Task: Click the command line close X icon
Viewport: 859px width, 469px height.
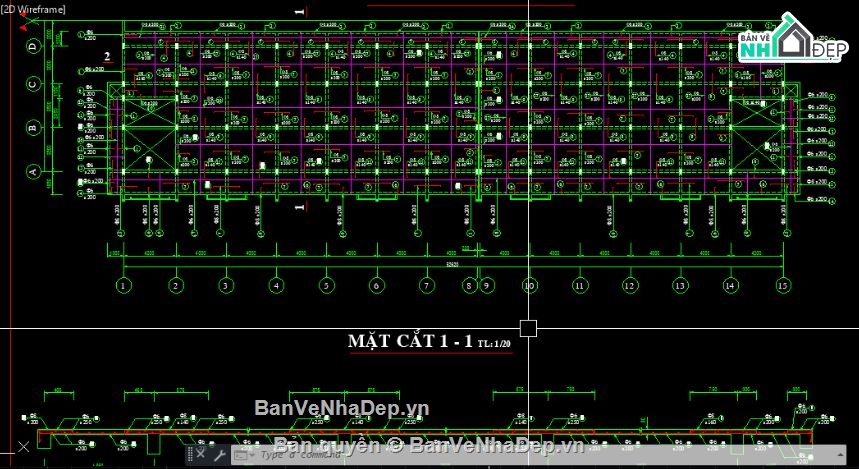Action: [x=202, y=455]
